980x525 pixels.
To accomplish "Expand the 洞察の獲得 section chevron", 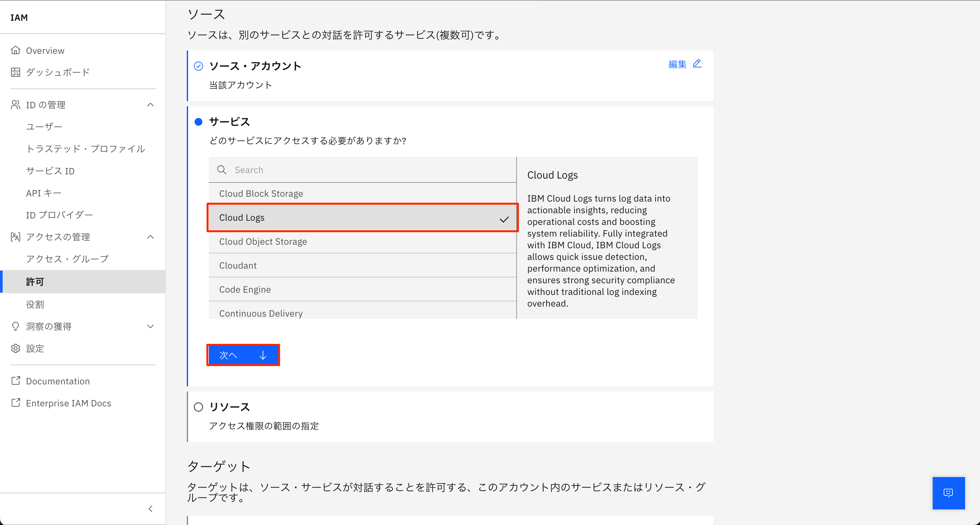I will point(151,326).
